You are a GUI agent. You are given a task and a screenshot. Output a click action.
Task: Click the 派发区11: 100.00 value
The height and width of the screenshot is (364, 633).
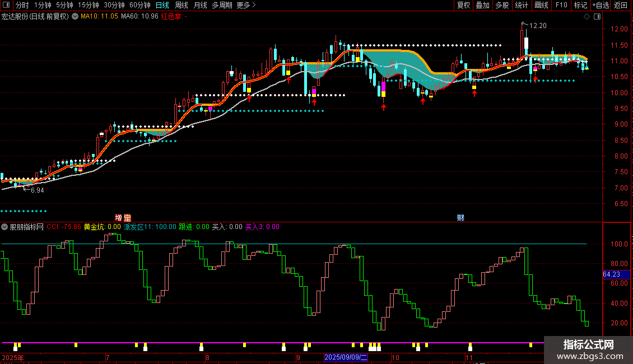[x=150, y=227]
